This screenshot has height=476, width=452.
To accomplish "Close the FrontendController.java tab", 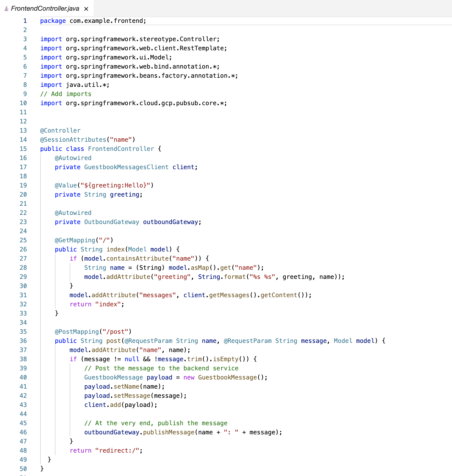I will (x=86, y=9).
